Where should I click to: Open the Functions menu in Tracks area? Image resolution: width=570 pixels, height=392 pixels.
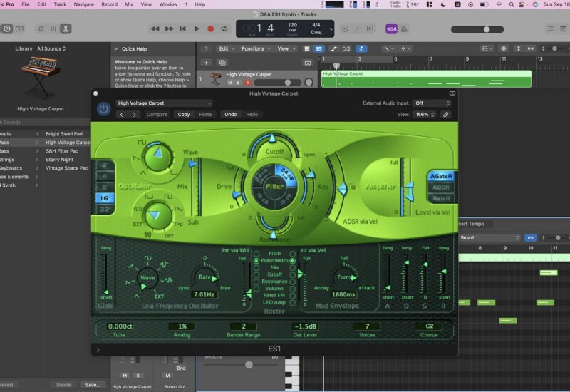[x=256, y=48]
